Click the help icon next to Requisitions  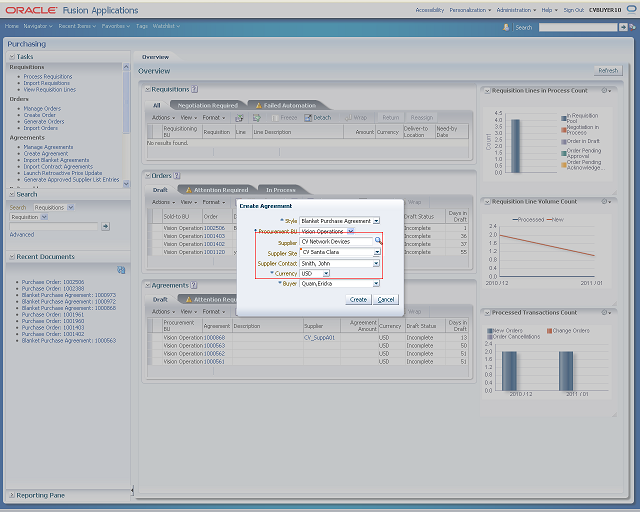pyautogui.click(x=195, y=89)
